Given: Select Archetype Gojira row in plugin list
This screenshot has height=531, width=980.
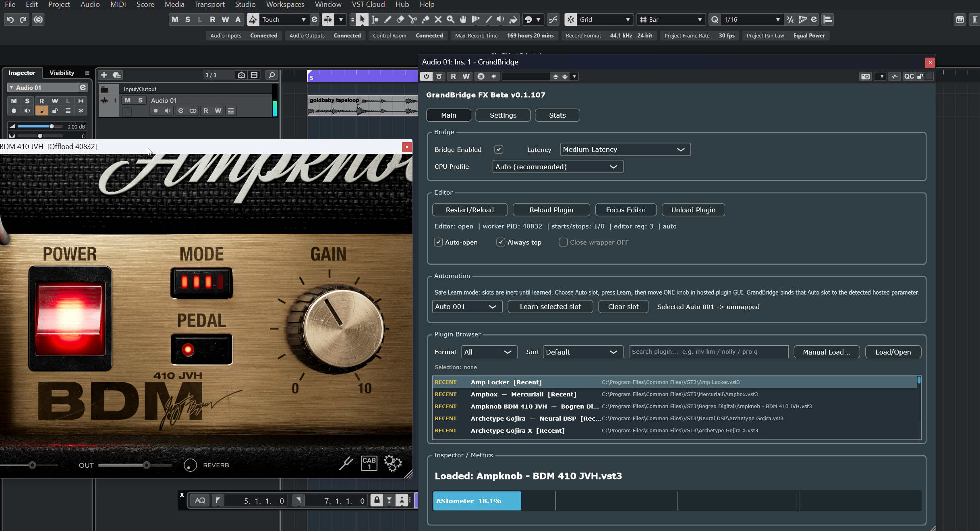Looking at the screenshot, I should pyautogui.click(x=675, y=418).
